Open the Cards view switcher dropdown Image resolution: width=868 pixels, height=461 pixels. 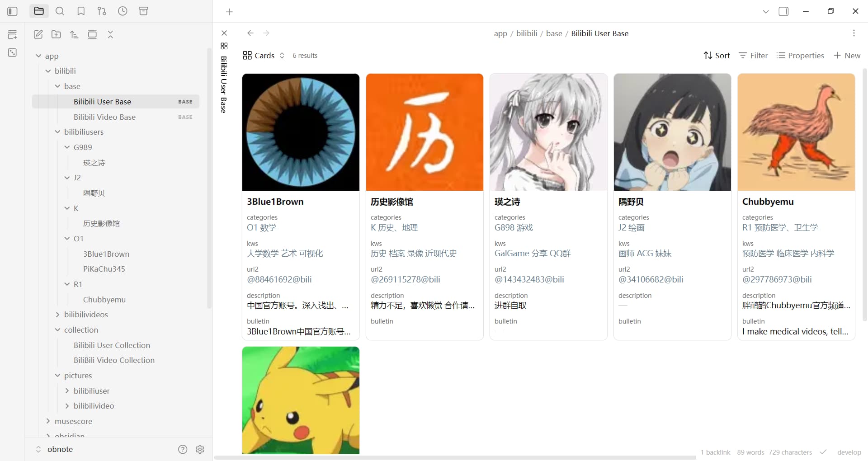tap(264, 56)
